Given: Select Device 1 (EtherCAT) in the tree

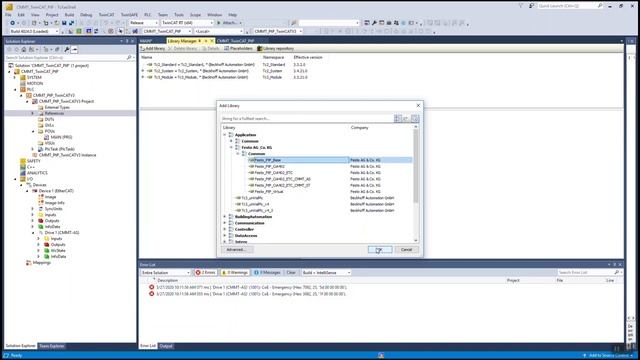Looking at the screenshot, I should 56,191.
